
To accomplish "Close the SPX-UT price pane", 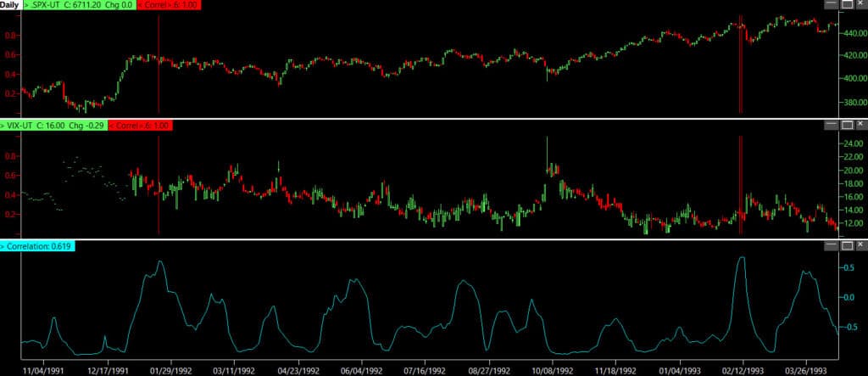I will coord(860,5).
